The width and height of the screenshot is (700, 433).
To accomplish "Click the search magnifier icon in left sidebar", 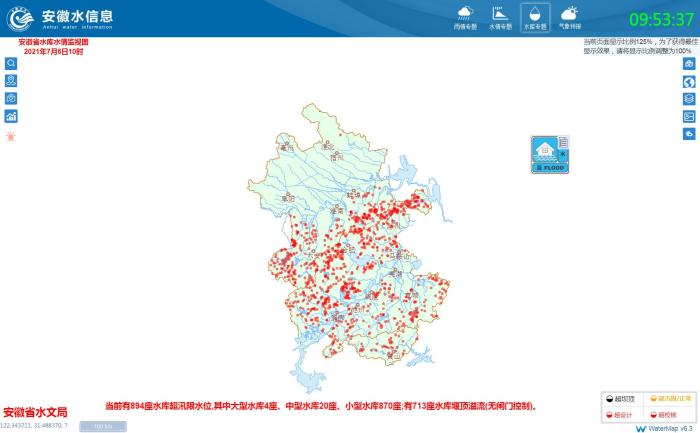I will coord(11,63).
